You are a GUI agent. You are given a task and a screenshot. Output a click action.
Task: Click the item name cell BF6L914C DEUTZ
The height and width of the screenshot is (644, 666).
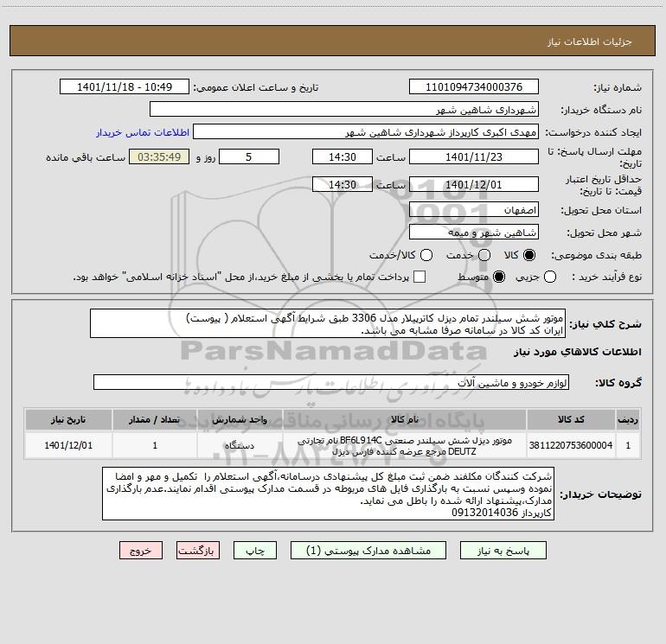point(405,445)
